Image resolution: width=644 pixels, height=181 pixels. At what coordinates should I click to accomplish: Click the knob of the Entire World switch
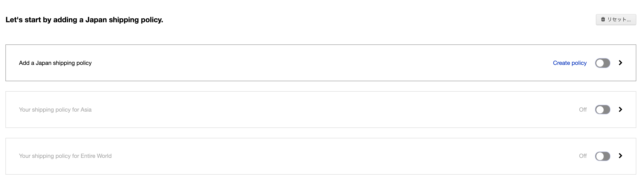click(x=600, y=156)
